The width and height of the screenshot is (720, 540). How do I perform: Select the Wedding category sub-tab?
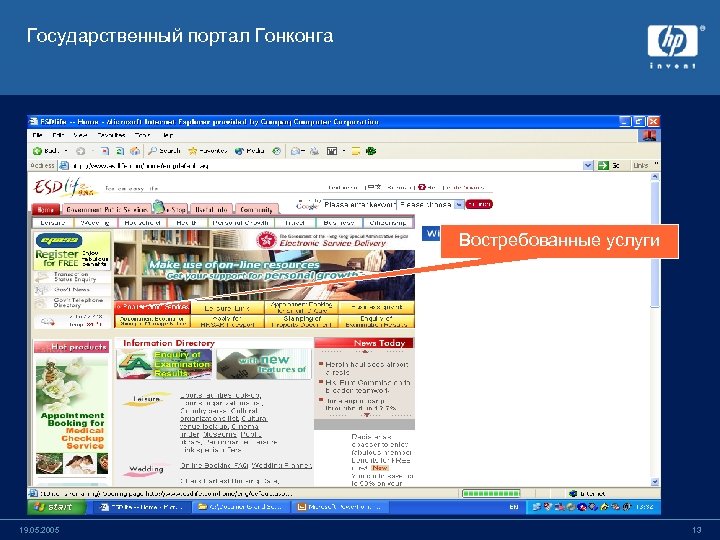pos(96,223)
